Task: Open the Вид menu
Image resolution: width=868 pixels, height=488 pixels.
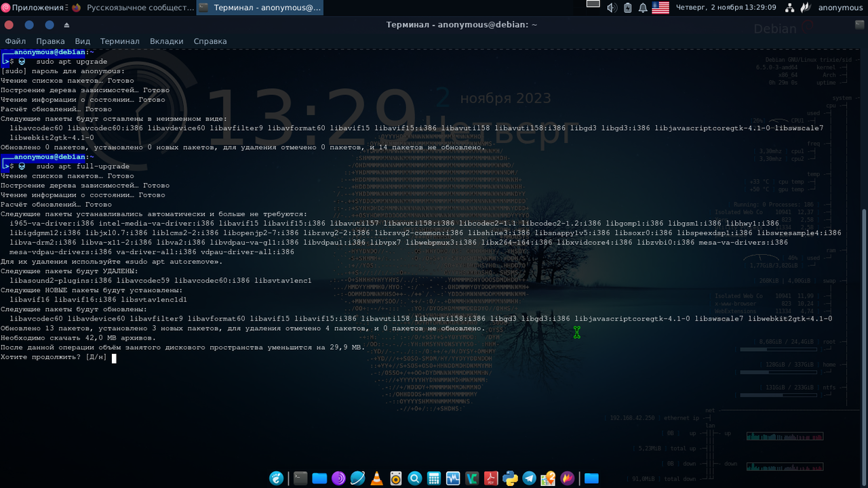Action: coord(83,41)
